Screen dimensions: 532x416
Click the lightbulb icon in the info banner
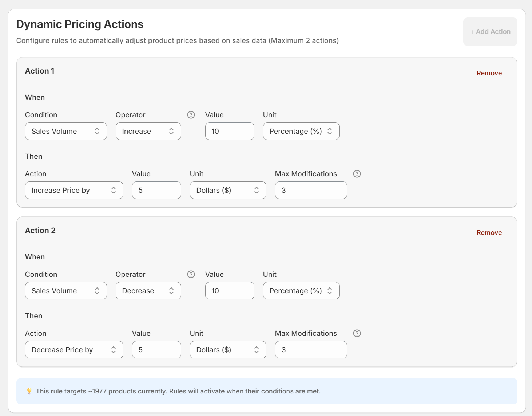[29, 391]
